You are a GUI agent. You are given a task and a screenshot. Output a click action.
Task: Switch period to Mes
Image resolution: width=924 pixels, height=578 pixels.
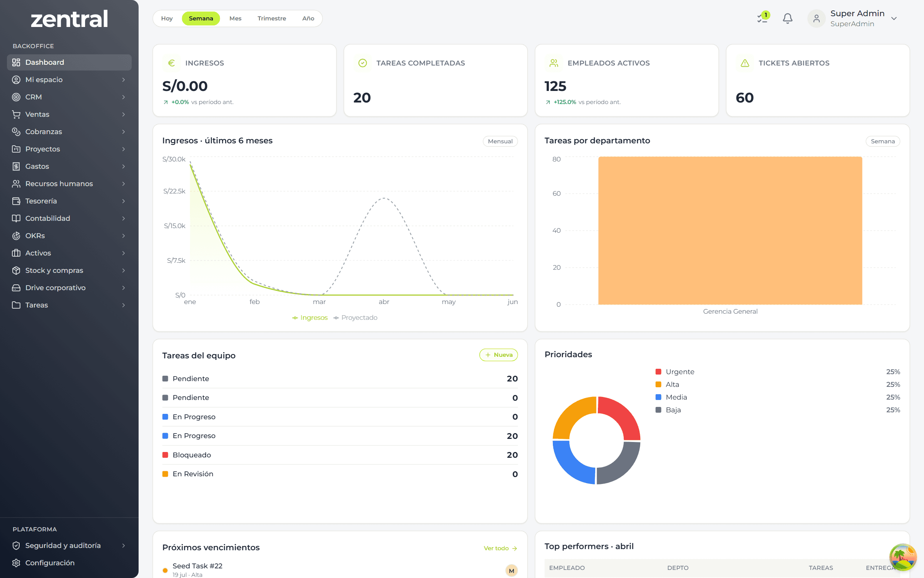click(x=235, y=18)
